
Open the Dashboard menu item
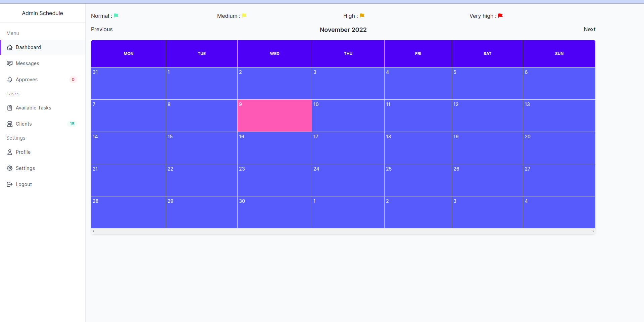(43, 47)
